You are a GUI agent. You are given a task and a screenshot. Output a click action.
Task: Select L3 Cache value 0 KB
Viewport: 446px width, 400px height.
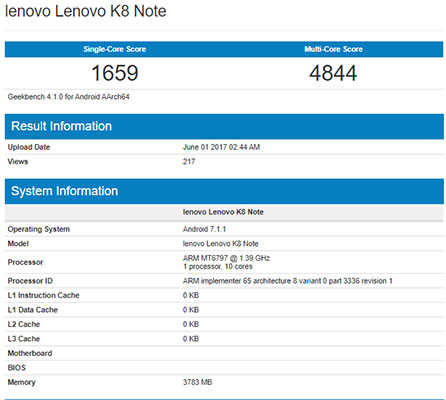point(191,339)
